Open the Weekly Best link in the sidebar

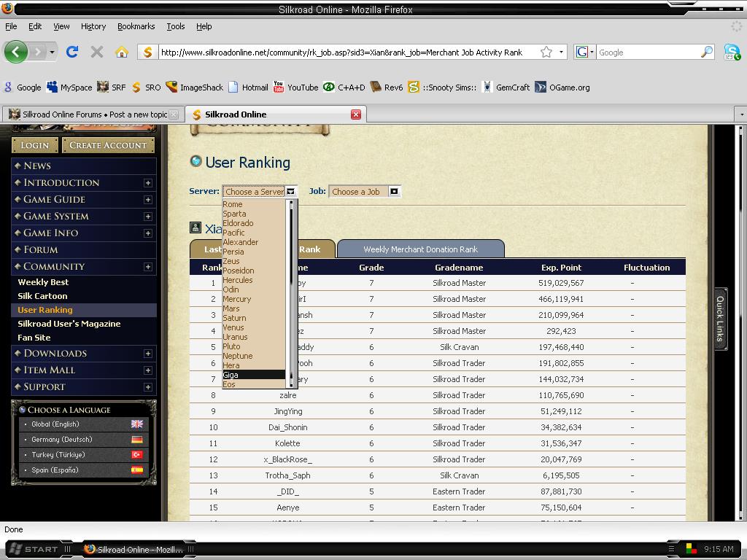[43, 282]
